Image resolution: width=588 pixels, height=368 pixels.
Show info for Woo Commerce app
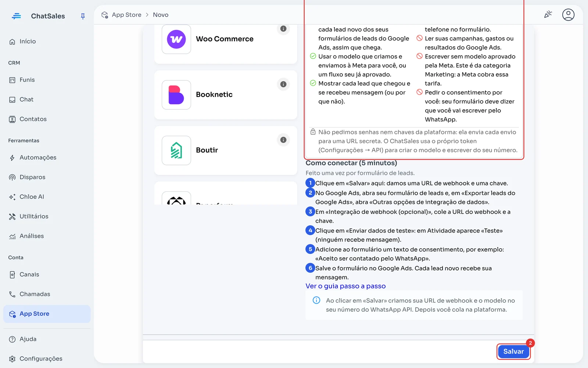coord(283,29)
